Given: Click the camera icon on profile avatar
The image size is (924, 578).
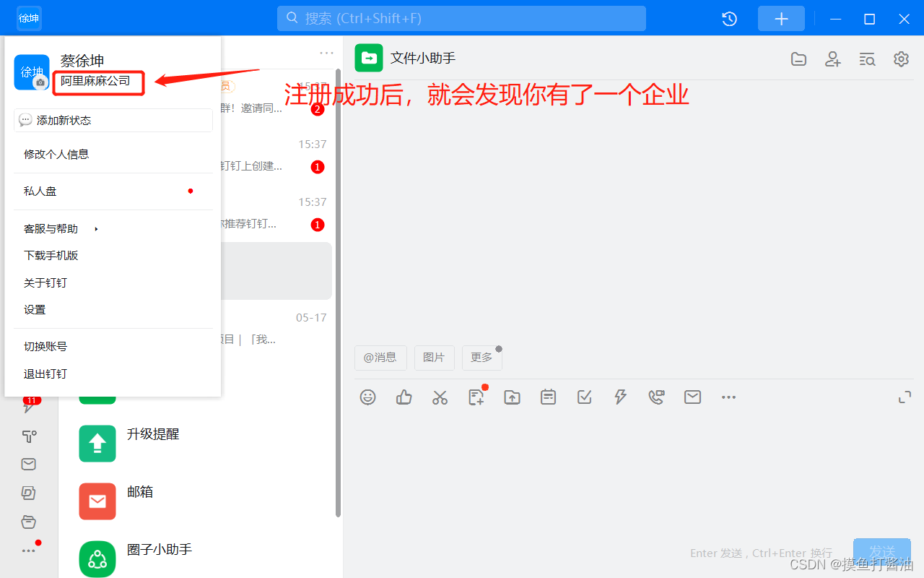Looking at the screenshot, I should [x=40, y=82].
